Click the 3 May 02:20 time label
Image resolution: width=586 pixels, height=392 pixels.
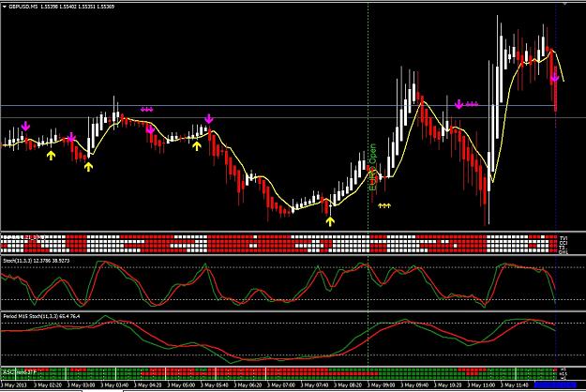pos(47,384)
